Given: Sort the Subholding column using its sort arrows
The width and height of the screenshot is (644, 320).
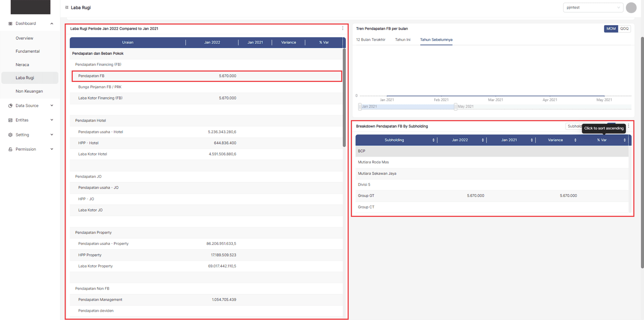Looking at the screenshot, I should 433,140.
